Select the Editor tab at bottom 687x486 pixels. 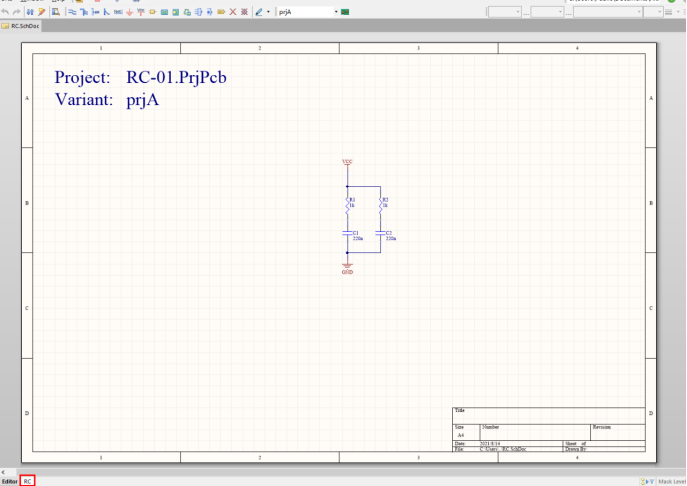[x=9, y=481]
